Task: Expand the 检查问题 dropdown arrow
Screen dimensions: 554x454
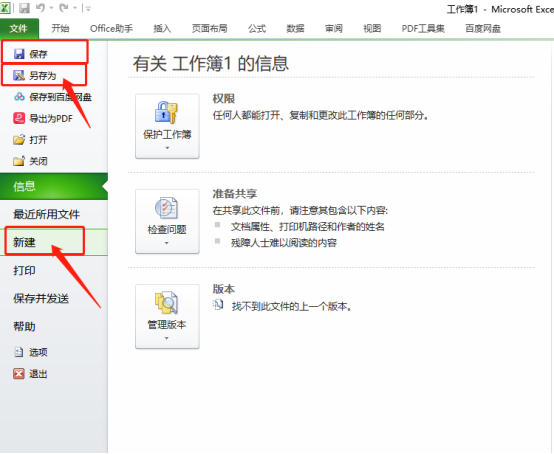Action: 167,243
